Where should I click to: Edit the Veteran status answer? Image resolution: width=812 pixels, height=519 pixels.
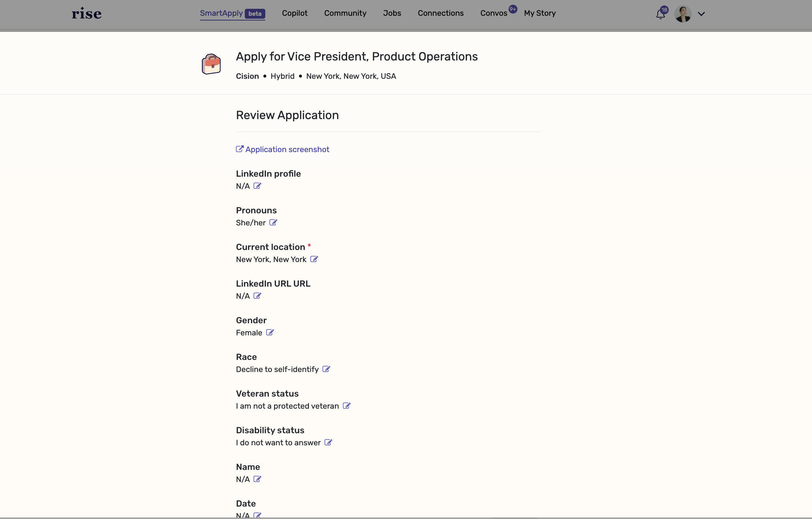coord(346,406)
